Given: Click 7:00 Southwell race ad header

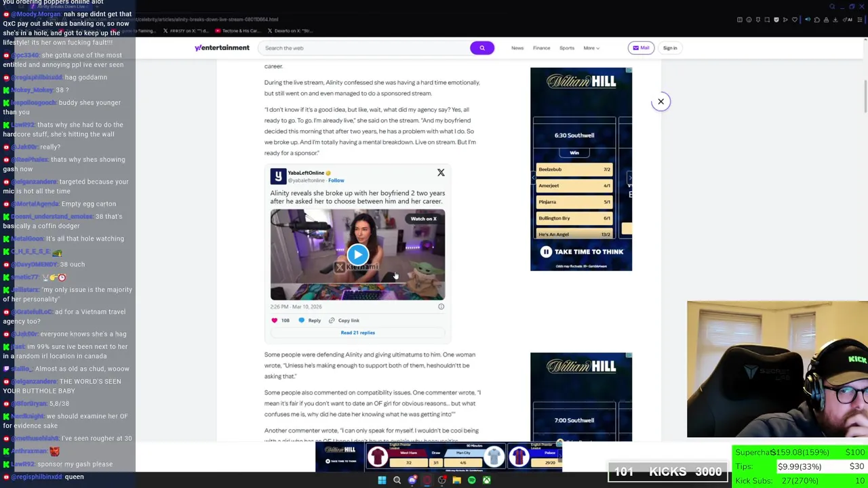Looking at the screenshot, I should tap(574, 420).
